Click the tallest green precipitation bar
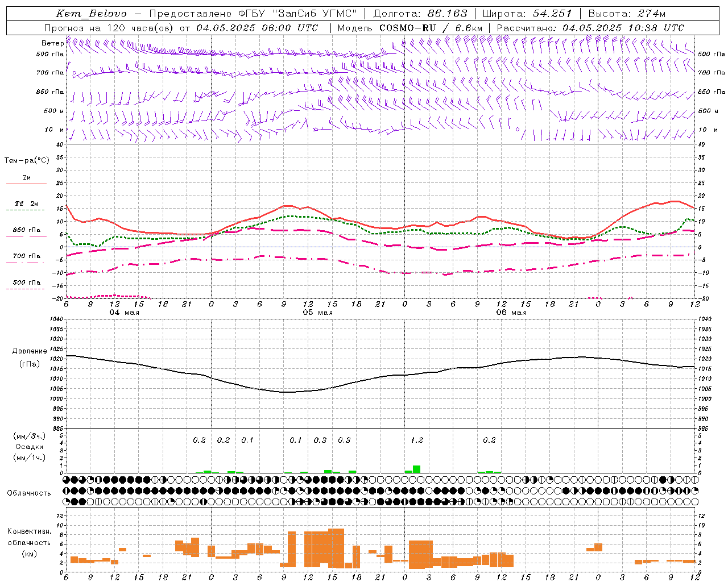 [x=416, y=469]
